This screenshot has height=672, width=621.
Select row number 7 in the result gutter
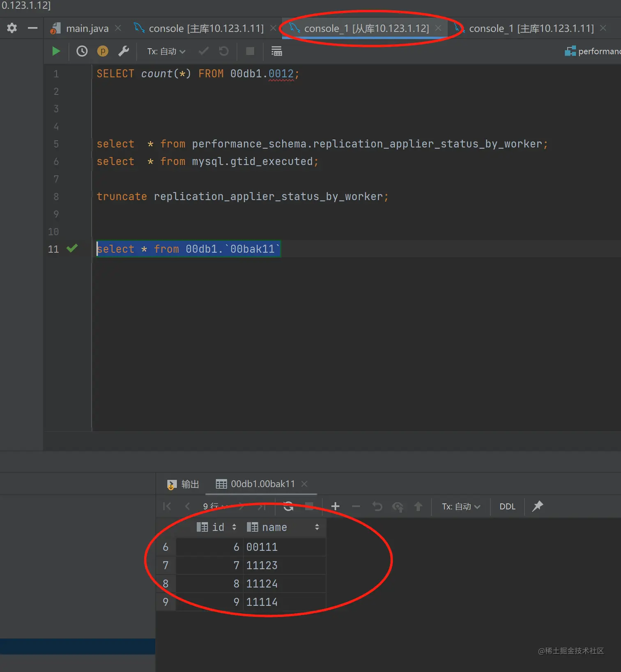pyautogui.click(x=166, y=565)
